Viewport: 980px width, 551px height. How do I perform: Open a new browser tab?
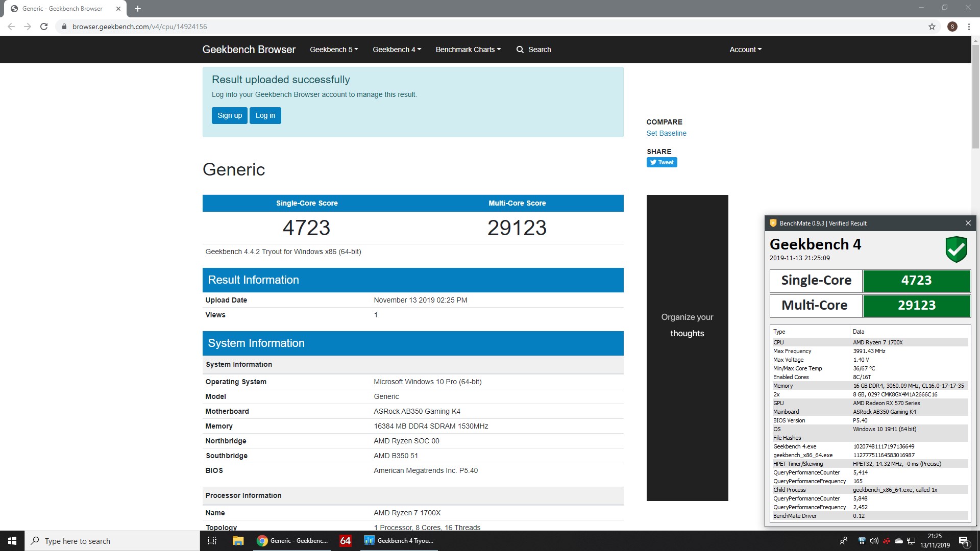point(137,9)
